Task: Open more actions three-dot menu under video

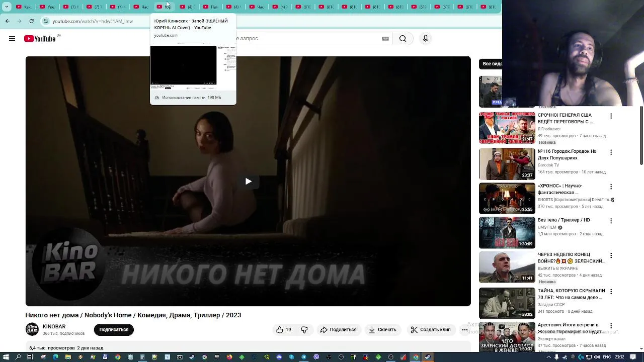Action: click(464, 330)
